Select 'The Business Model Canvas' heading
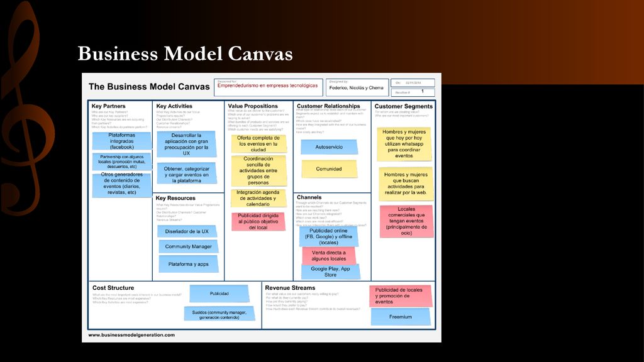644x362 pixels. point(149,87)
